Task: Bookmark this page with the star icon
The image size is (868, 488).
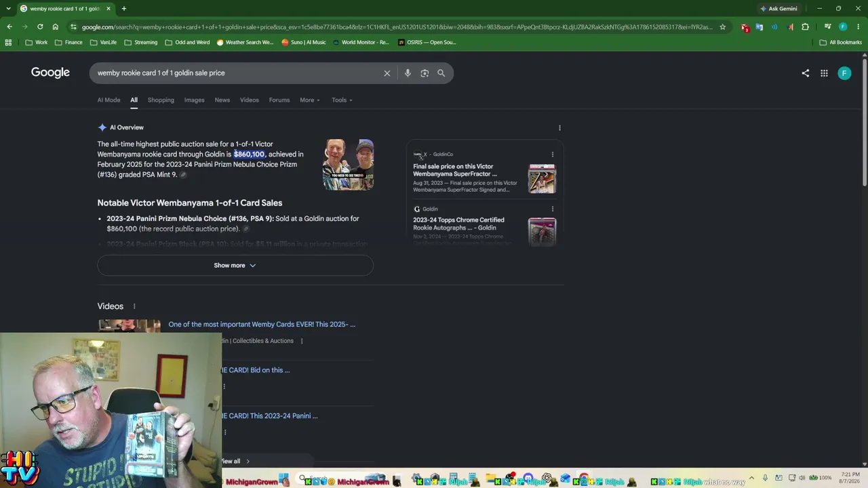Action: tap(723, 27)
